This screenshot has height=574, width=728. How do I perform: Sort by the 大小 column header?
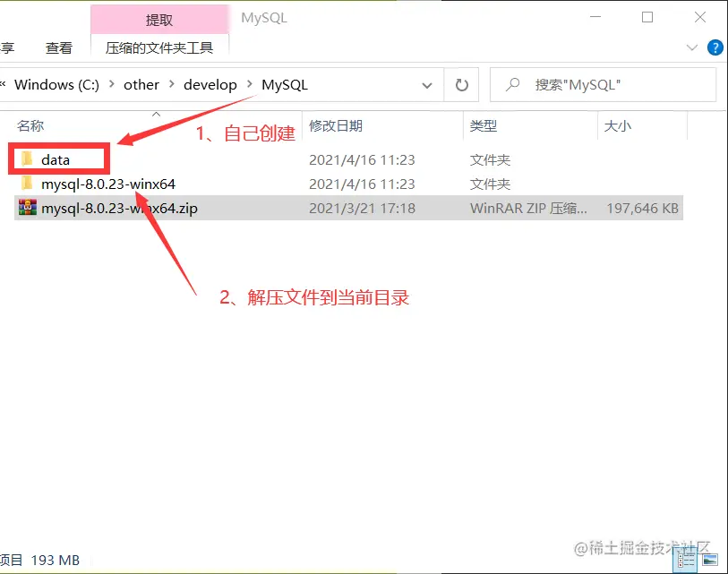[x=618, y=125]
